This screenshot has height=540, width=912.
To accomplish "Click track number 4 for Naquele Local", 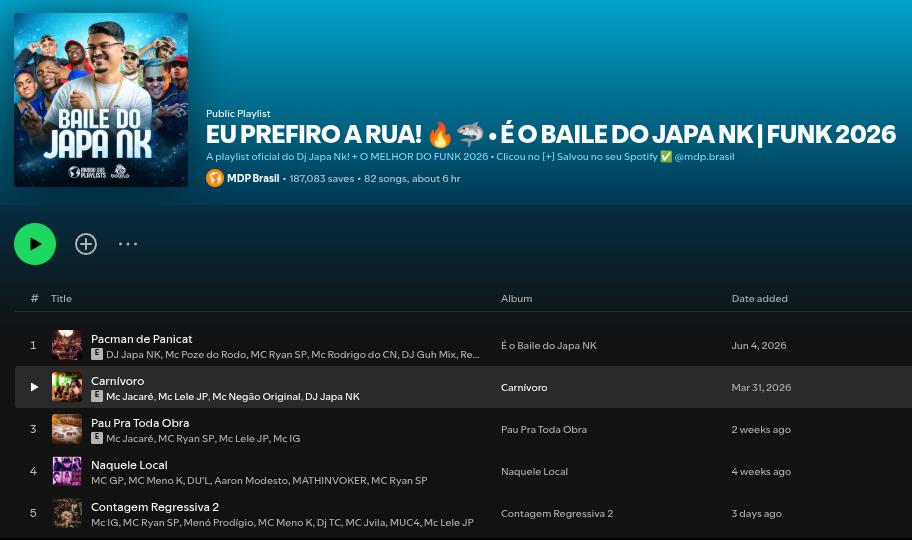I will pos(33,471).
